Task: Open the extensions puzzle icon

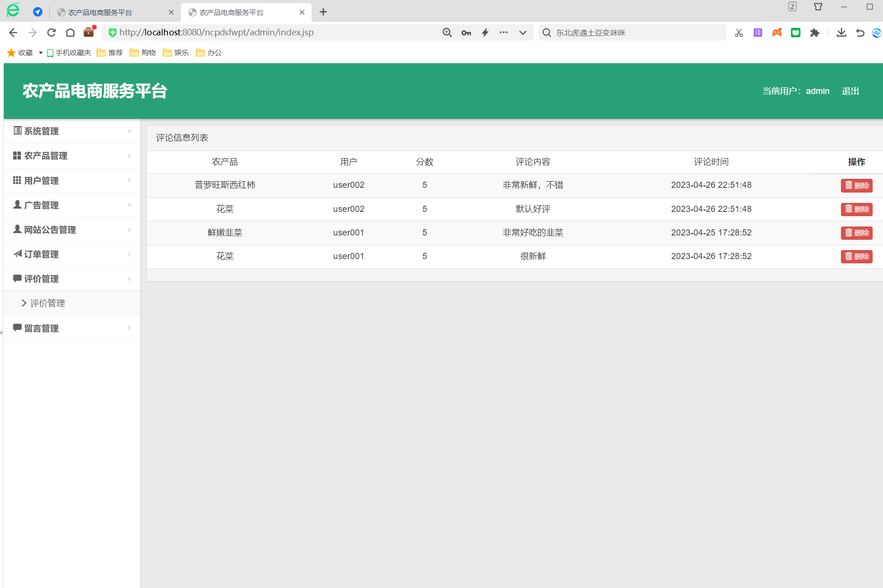Action: click(x=815, y=33)
